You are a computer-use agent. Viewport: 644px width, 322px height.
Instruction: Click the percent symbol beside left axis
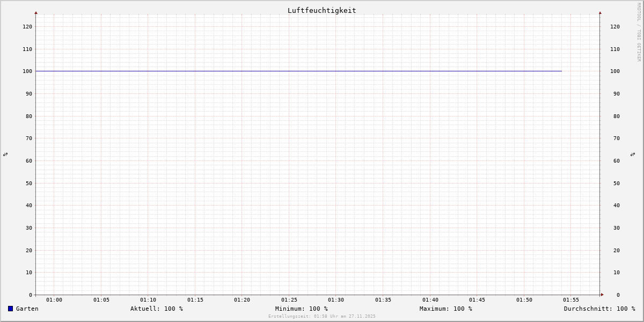[5, 154]
